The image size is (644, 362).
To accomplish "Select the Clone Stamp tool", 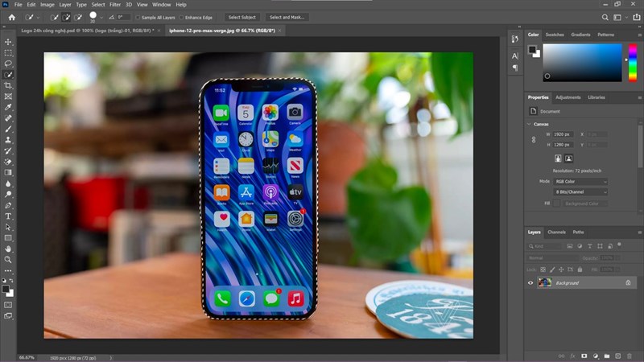I will coord(8,140).
